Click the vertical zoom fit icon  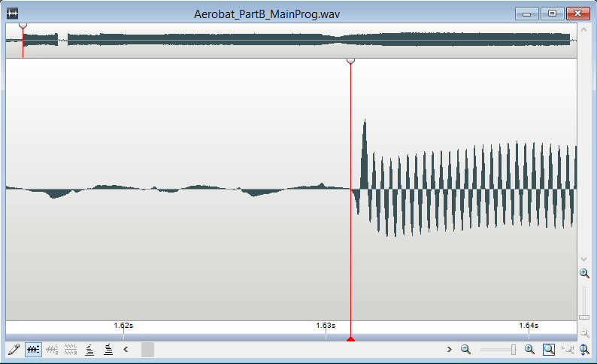(x=584, y=349)
